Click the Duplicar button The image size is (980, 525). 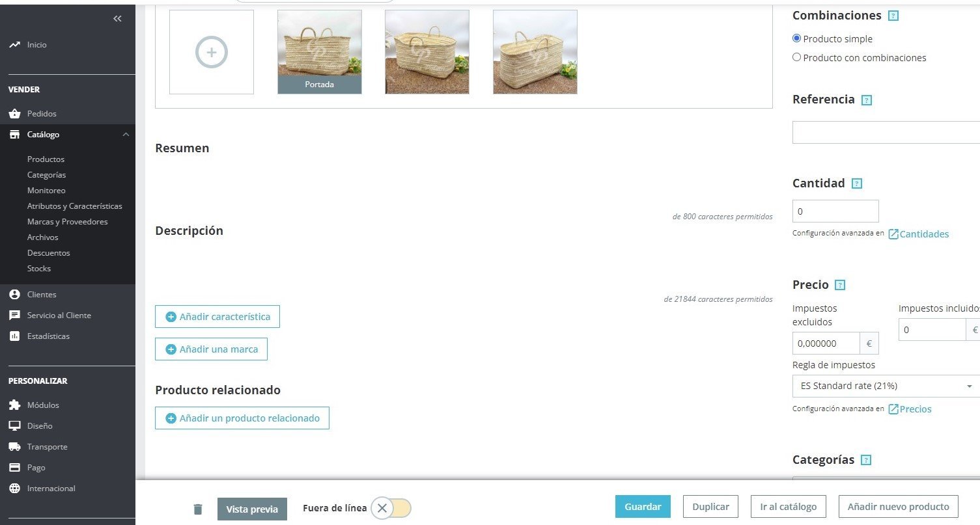[710, 507]
